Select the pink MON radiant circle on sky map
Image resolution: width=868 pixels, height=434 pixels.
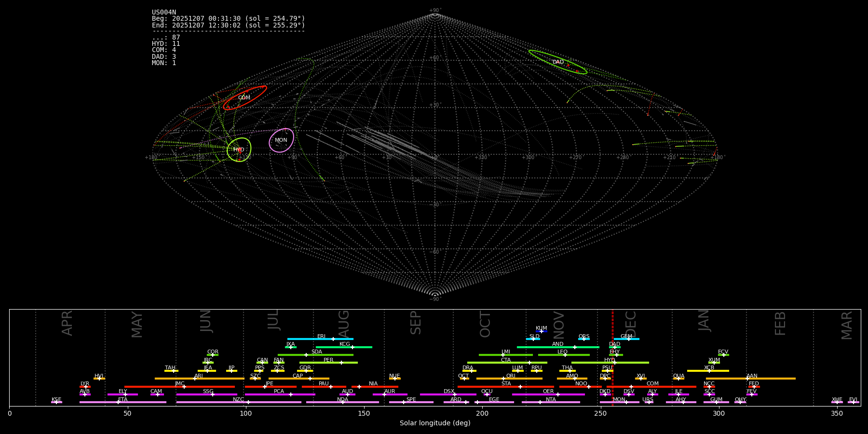tap(282, 140)
